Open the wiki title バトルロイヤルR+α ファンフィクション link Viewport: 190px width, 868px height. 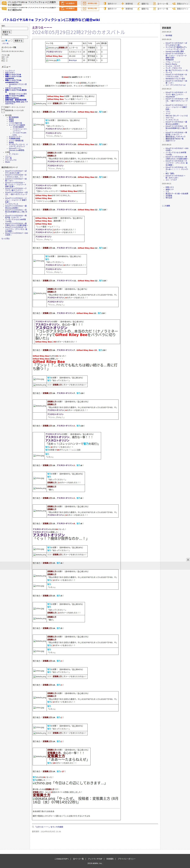pos(51,20)
